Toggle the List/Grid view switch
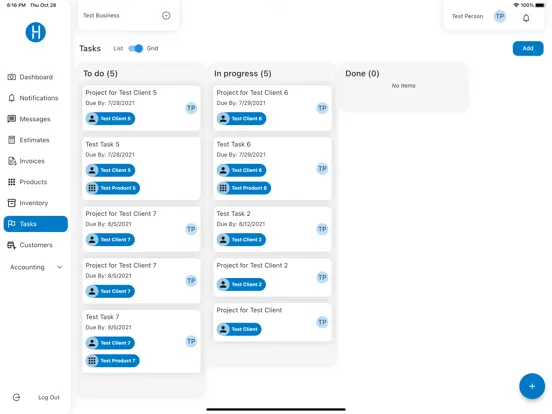Screen dimensions: 552x414 (x=135, y=48)
